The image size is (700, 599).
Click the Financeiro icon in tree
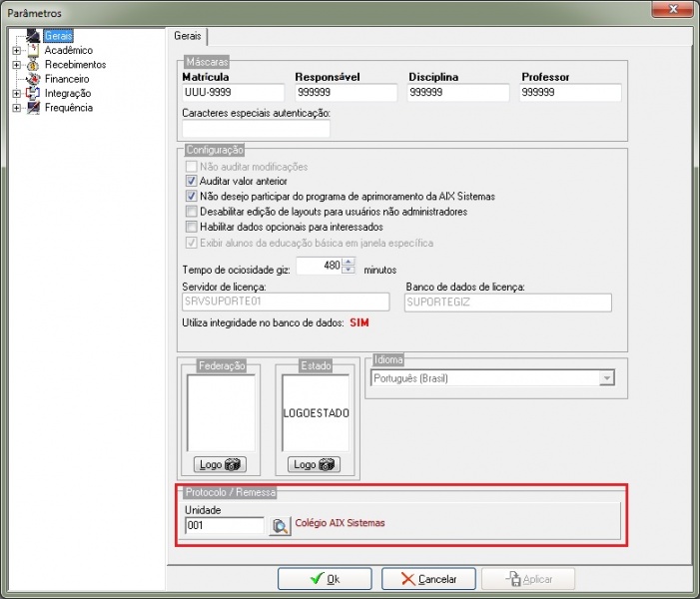coord(33,79)
